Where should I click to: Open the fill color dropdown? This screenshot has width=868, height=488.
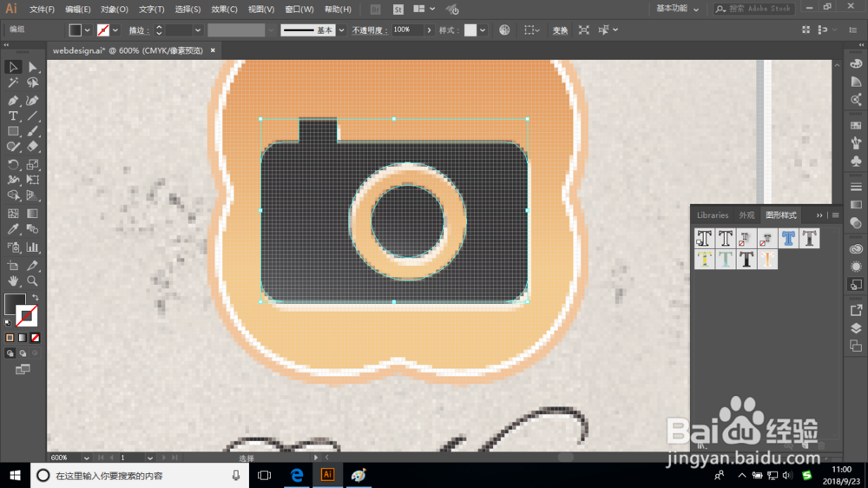click(x=88, y=30)
